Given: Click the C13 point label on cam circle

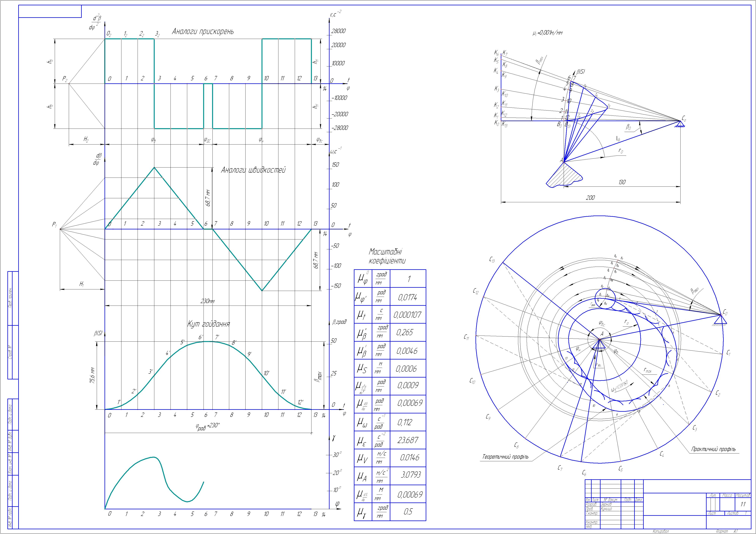Looking at the screenshot, I should click(492, 260).
